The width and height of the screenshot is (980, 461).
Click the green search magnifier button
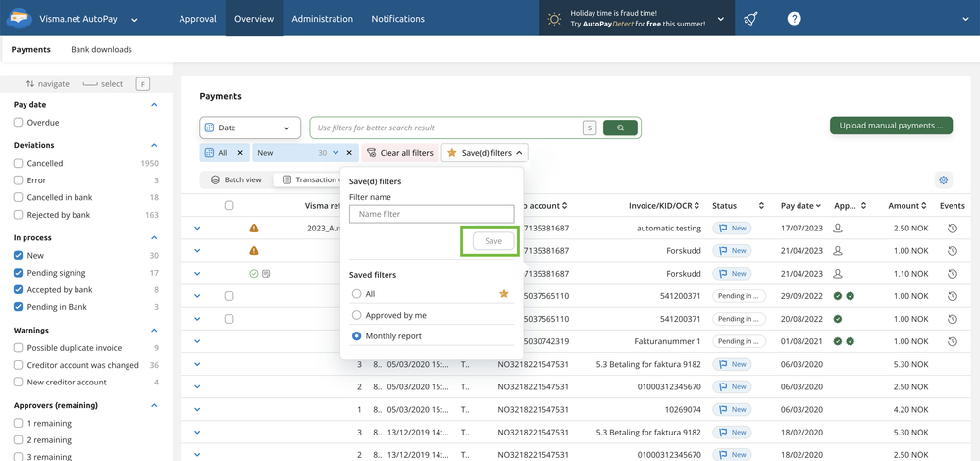[x=621, y=128]
